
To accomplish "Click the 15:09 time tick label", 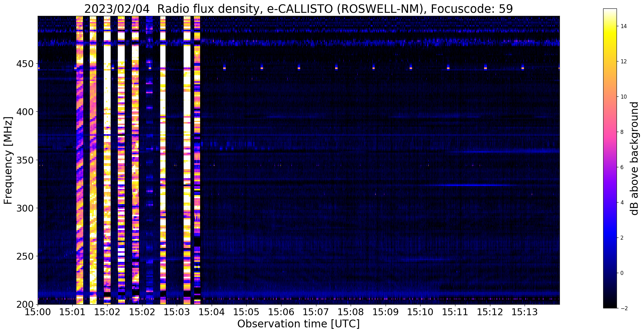I will (x=386, y=312).
